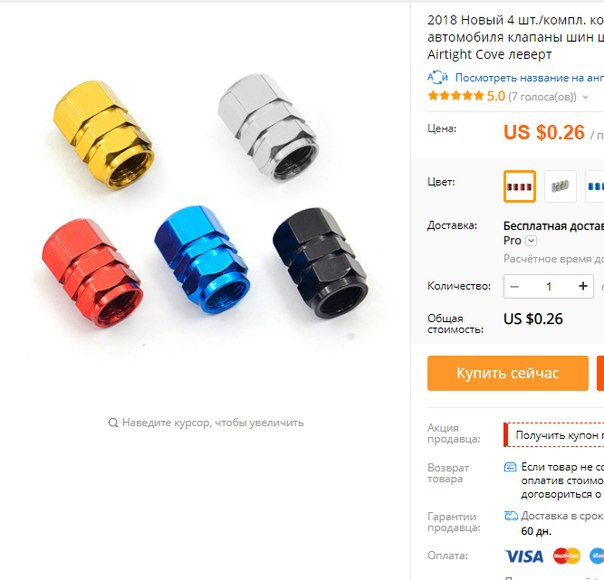
Task: Click the MasterCard payment icon
Action: pyautogui.click(x=567, y=556)
